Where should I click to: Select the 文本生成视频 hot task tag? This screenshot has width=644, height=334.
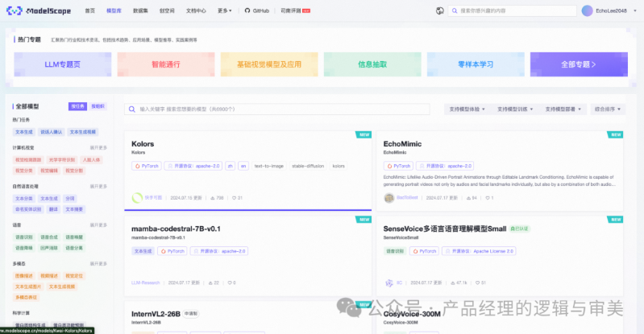coord(82,132)
